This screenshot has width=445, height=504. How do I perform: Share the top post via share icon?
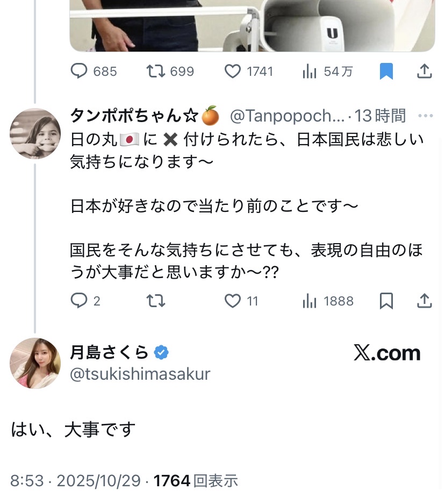pyautogui.click(x=425, y=72)
